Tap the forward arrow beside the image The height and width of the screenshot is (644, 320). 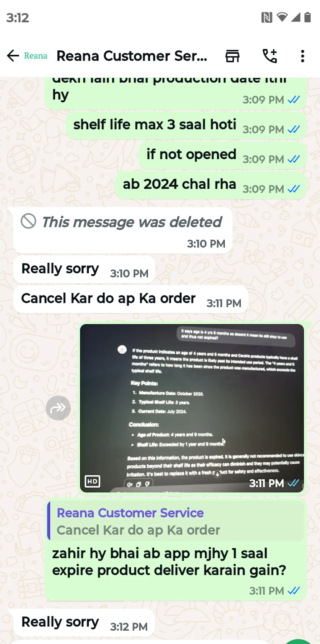tap(58, 408)
